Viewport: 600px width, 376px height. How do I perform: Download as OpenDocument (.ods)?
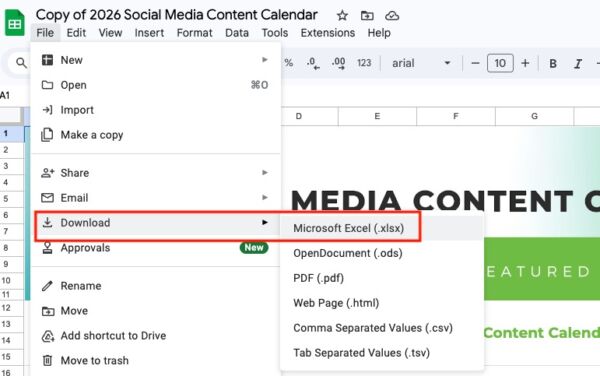382,253
